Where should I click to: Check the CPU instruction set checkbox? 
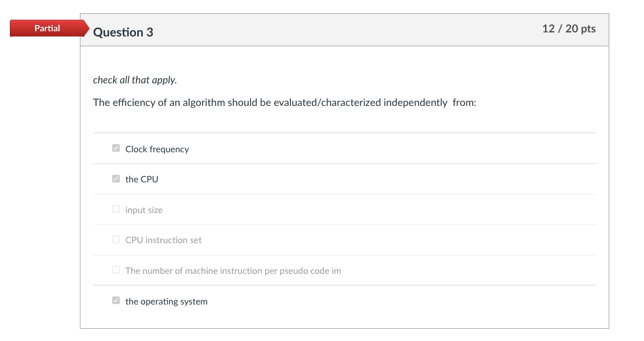click(116, 239)
